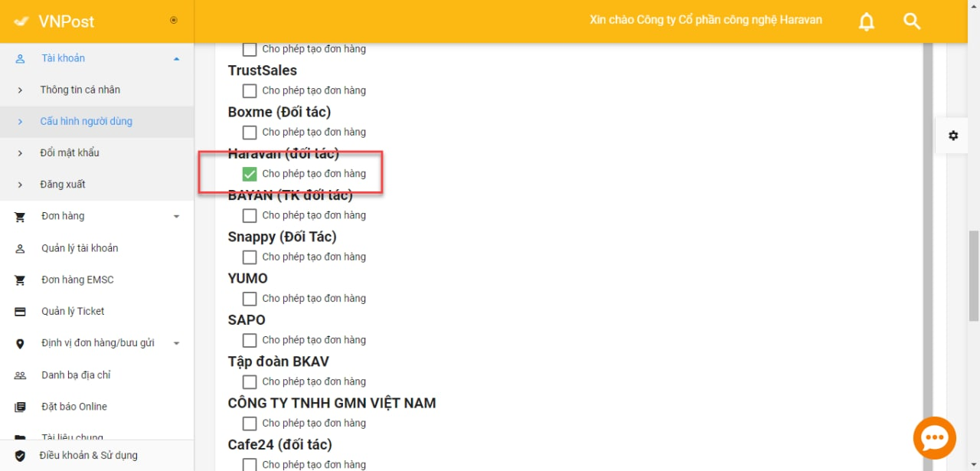980x471 pixels.
Task: Enable order creation for YUMO
Action: [250, 299]
